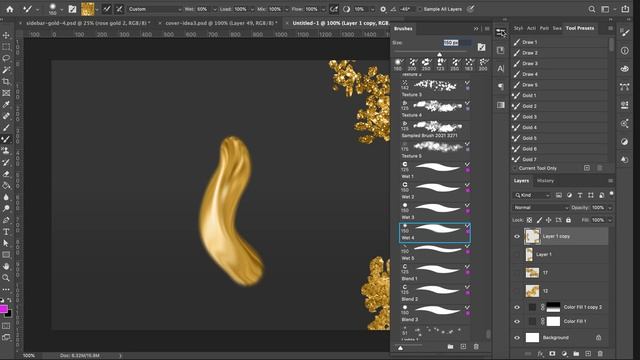Screen dimensions: 640x360
Task: Select the Rectangular Marquee tool
Action: pyautogui.click(x=6, y=47)
